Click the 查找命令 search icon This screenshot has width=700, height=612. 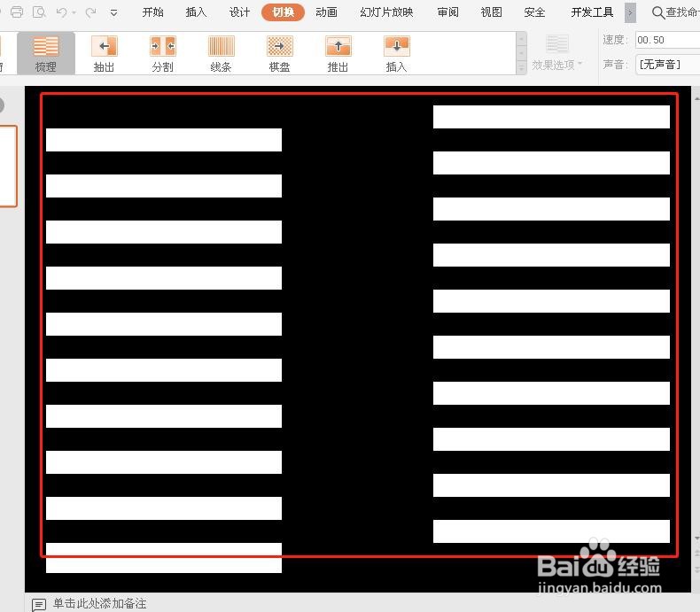(658, 12)
